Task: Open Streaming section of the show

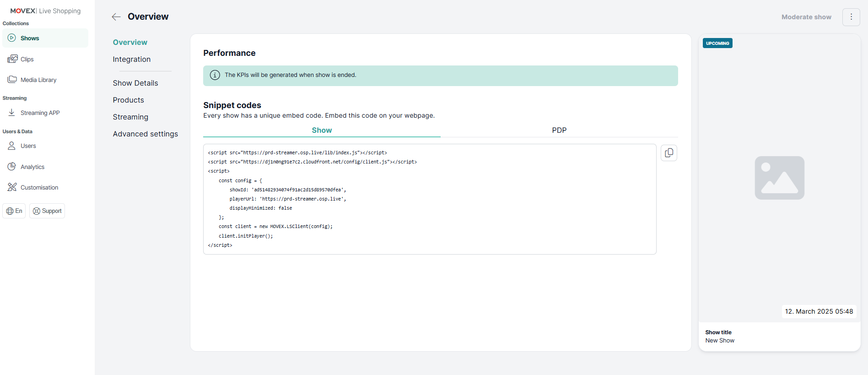Action: 130,117
